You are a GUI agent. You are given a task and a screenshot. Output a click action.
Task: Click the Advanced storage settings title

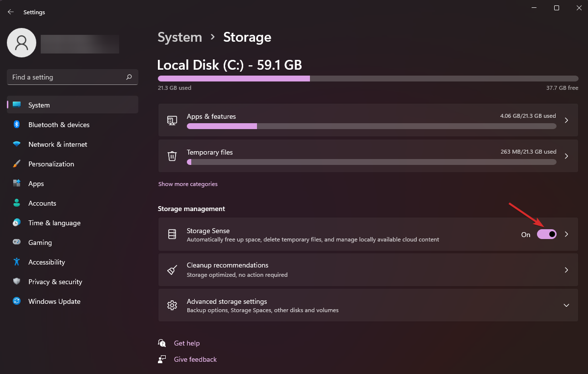227,301
